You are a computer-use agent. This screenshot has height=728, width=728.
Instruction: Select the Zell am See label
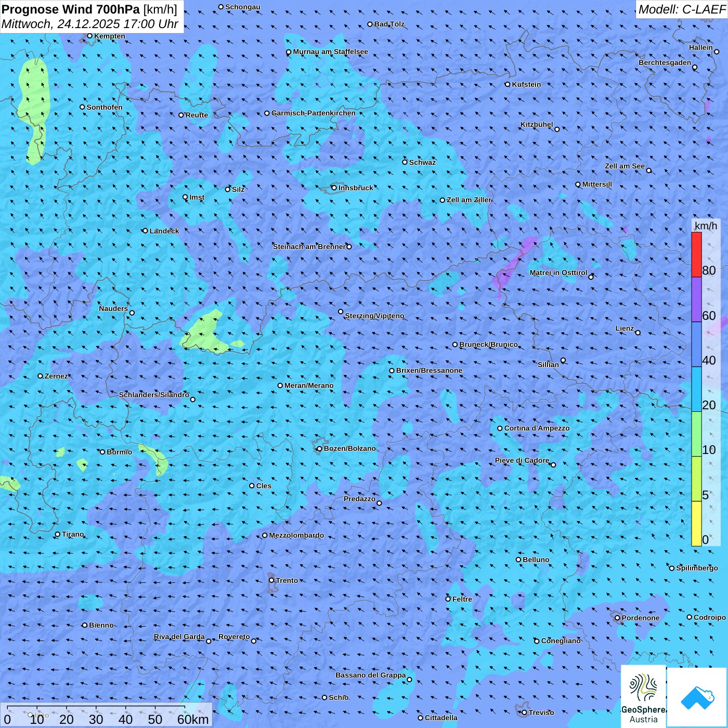(625, 166)
